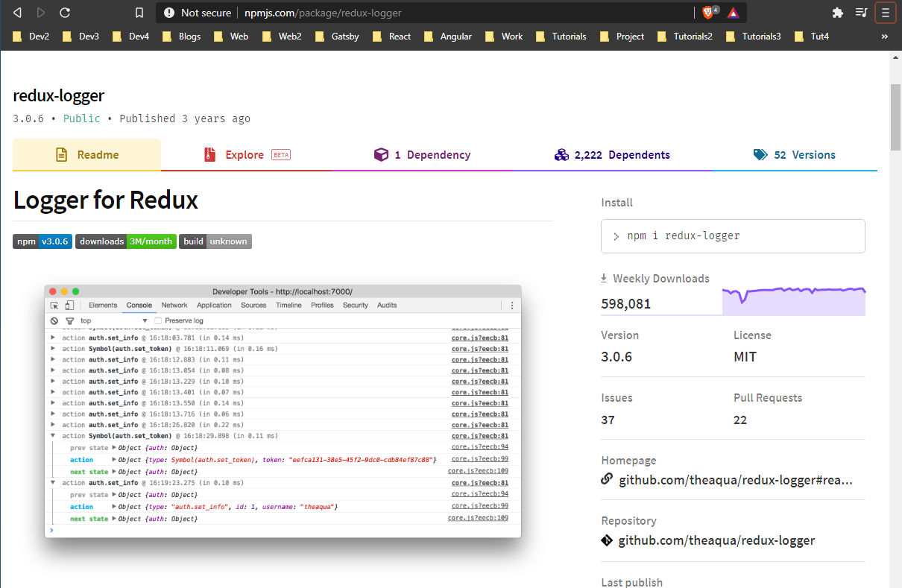Click the redux-logger package title

[59, 95]
